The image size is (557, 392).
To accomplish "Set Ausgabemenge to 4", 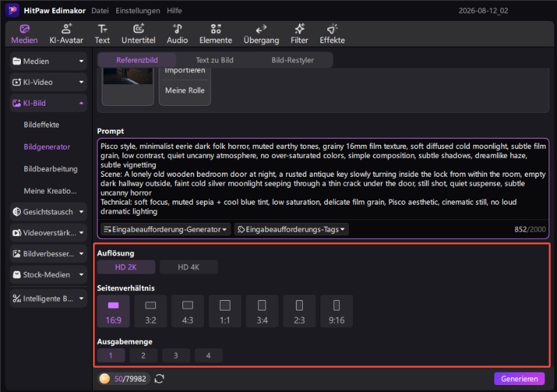I will (x=208, y=355).
